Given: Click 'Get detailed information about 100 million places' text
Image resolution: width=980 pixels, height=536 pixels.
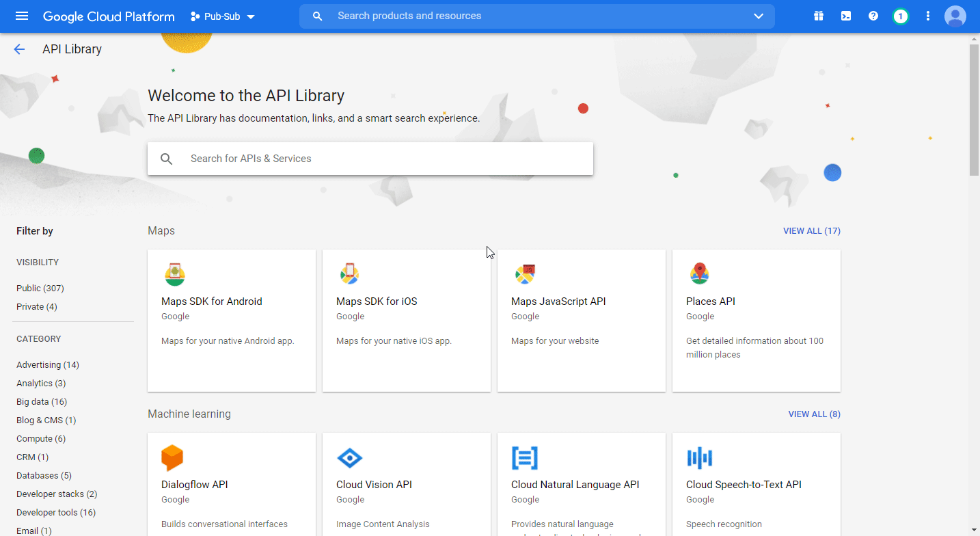Looking at the screenshot, I should click(754, 348).
